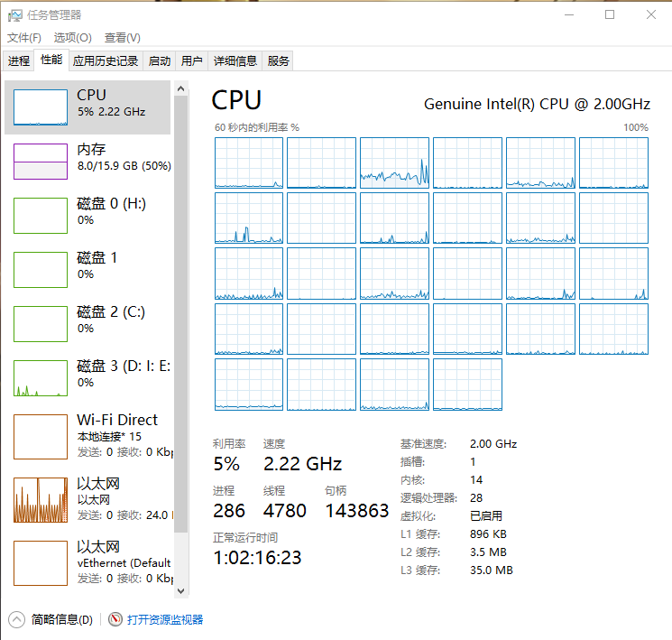Switch to the Startup (启动) tab
The width and height of the screenshot is (672, 640).
(159, 61)
